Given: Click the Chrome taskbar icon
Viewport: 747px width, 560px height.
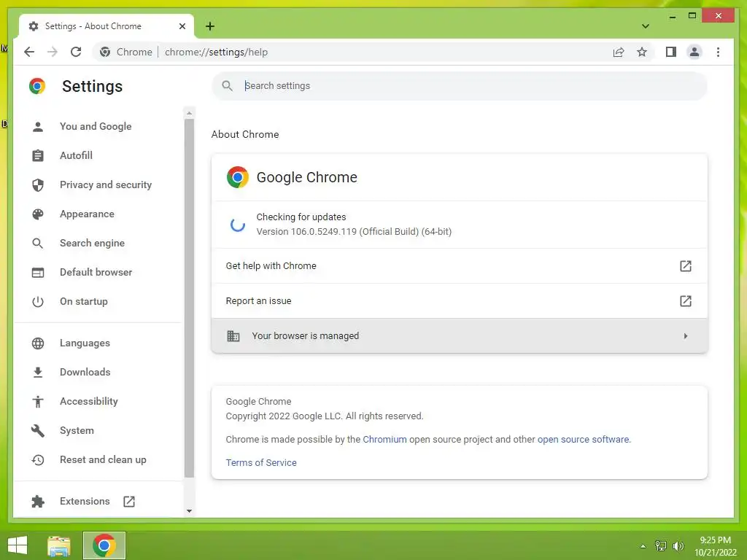Looking at the screenshot, I should (x=104, y=545).
